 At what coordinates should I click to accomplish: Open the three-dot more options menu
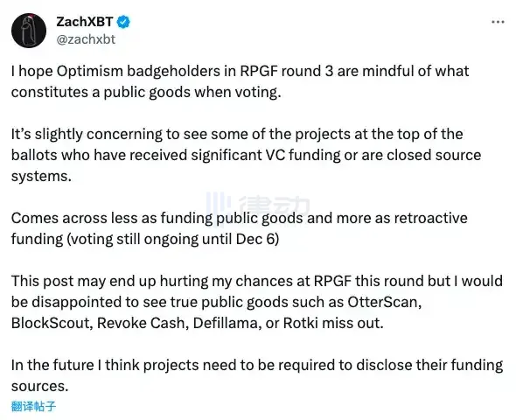tap(498, 22)
